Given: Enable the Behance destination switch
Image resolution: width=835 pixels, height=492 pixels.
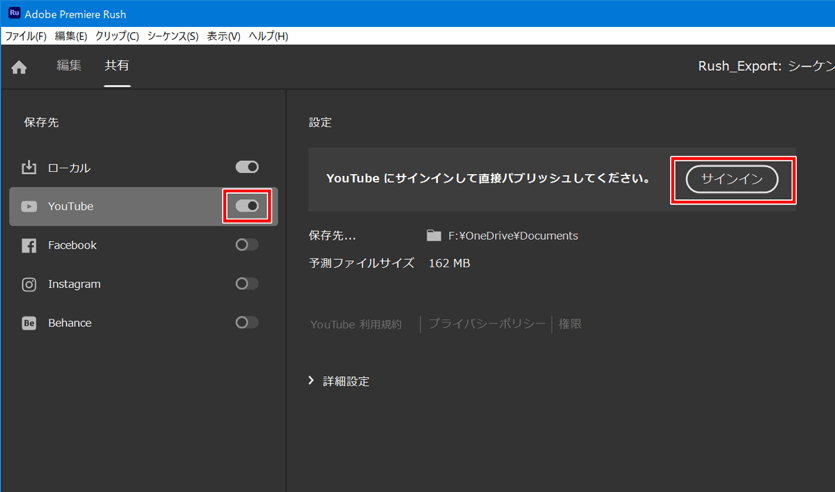Looking at the screenshot, I should pos(247,323).
